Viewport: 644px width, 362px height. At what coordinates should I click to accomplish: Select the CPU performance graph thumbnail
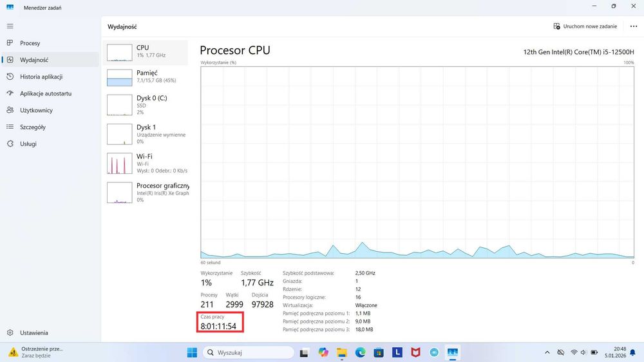tap(120, 53)
